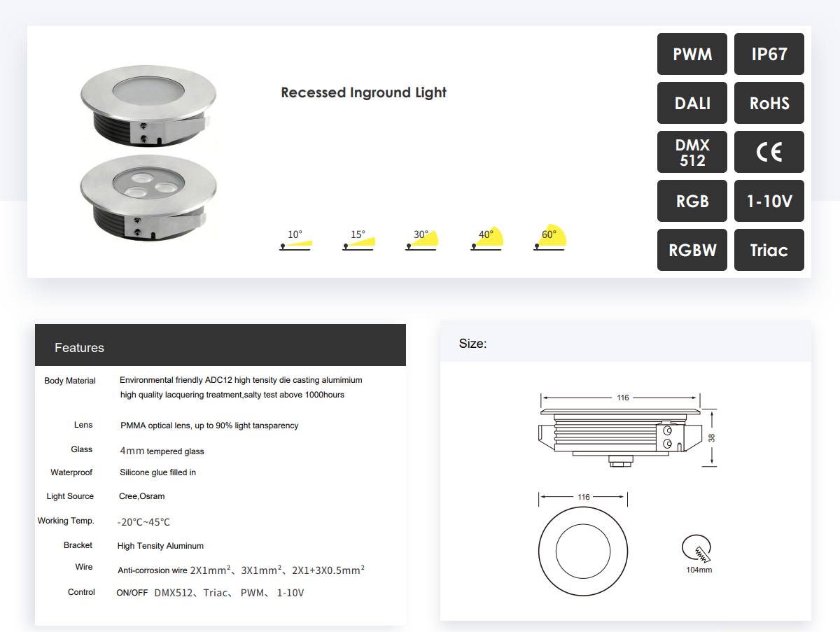
Task: Select the IP67 rating badge
Action: 769,54
